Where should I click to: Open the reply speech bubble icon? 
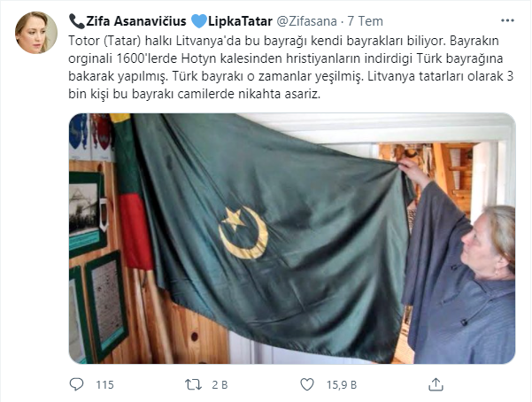coord(76,384)
